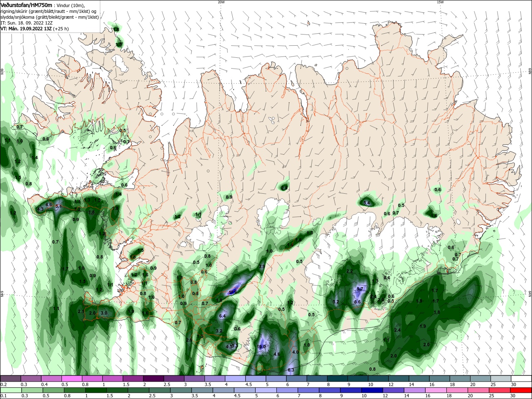Click the 5.2 precipitation value
The width and height of the screenshot is (532, 399).
tap(336, 302)
